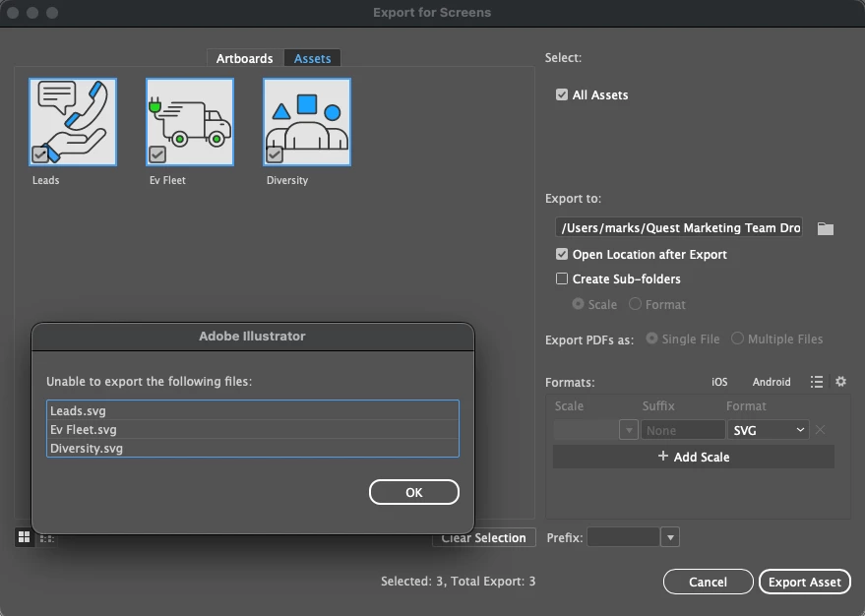Select the Diversity shapes thumbnail

coord(307,122)
